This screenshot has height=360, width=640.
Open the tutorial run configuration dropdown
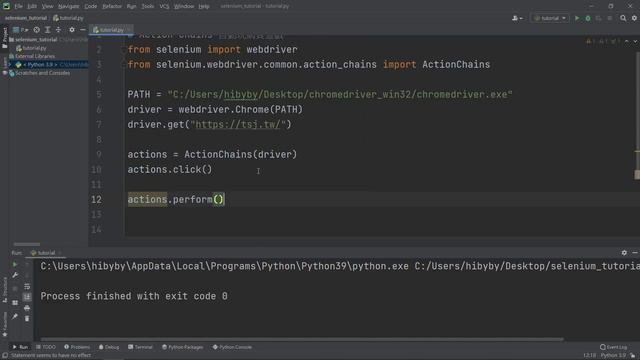pyautogui.click(x=550, y=18)
